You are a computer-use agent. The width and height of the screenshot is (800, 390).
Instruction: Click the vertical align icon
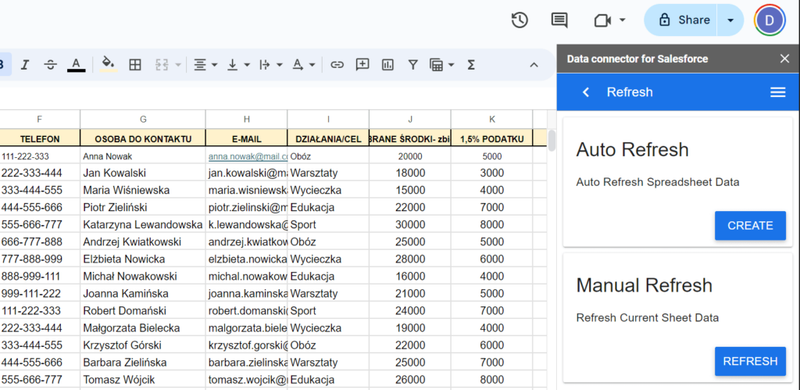point(232,65)
